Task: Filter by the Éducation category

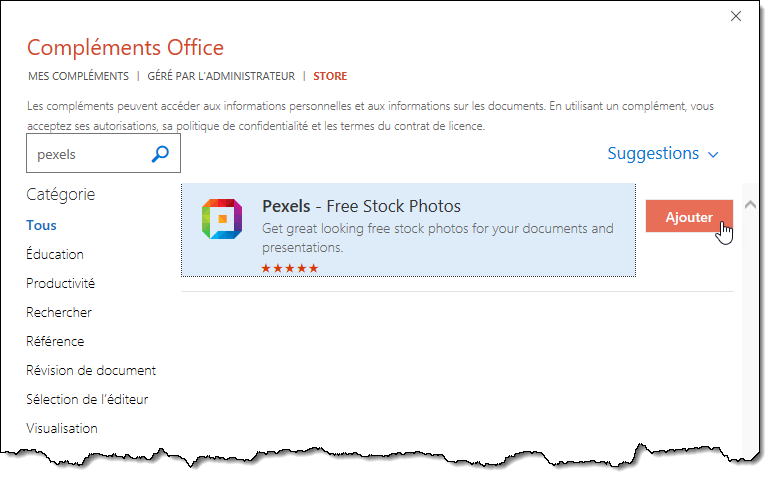Action: click(55, 254)
